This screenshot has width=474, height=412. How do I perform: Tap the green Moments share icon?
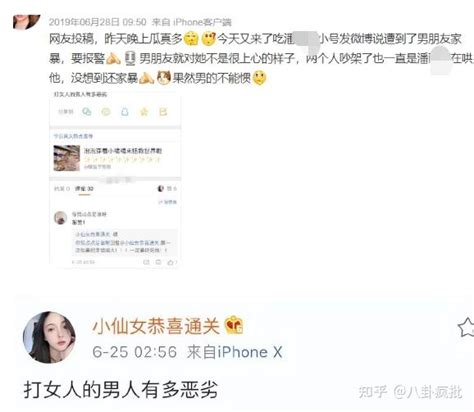pyautogui.click(x=106, y=112)
